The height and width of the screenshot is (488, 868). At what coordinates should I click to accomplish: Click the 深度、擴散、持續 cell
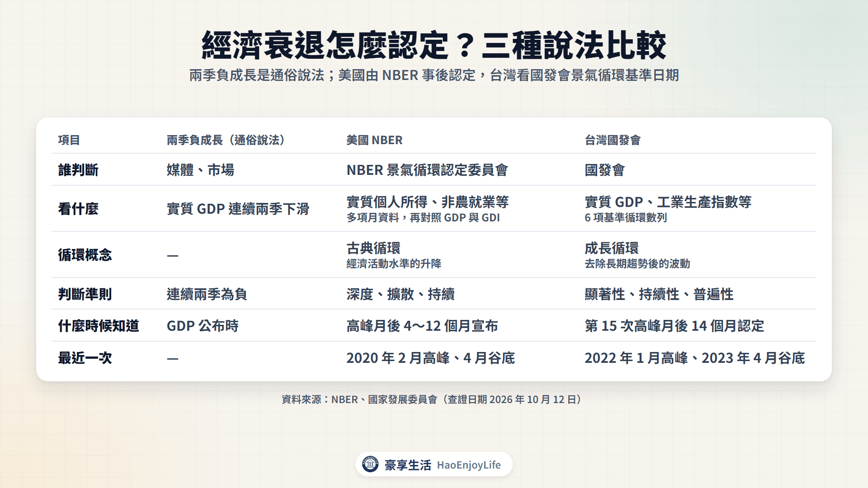click(401, 294)
